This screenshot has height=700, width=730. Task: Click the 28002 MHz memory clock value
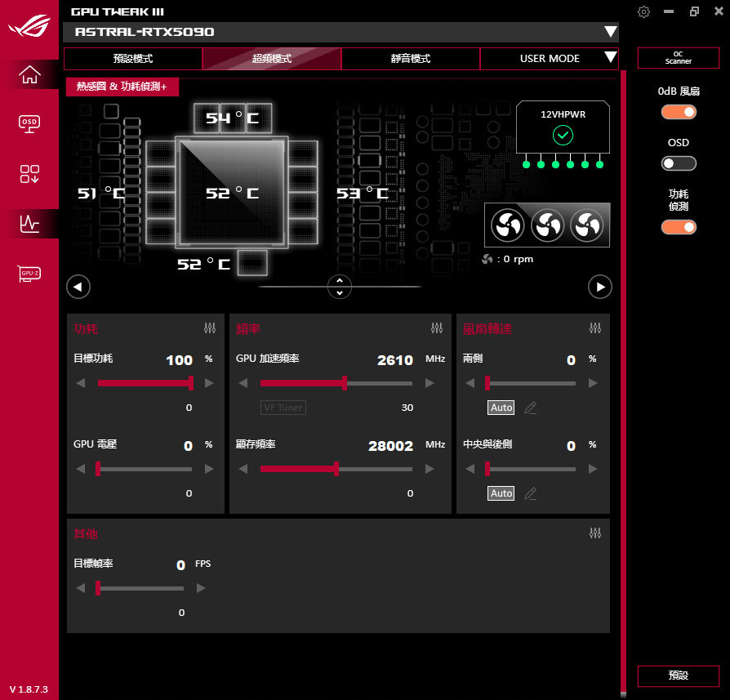[x=390, y=446]
